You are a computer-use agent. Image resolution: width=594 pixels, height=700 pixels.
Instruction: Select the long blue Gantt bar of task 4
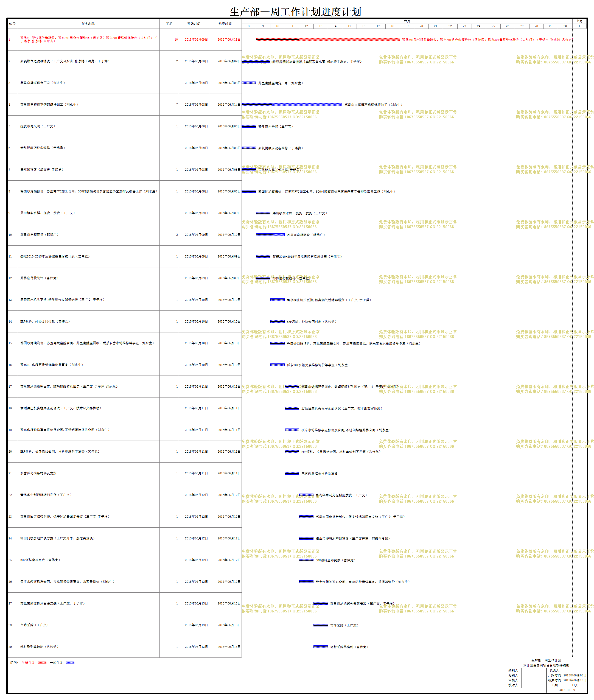(x=292, y=105)
